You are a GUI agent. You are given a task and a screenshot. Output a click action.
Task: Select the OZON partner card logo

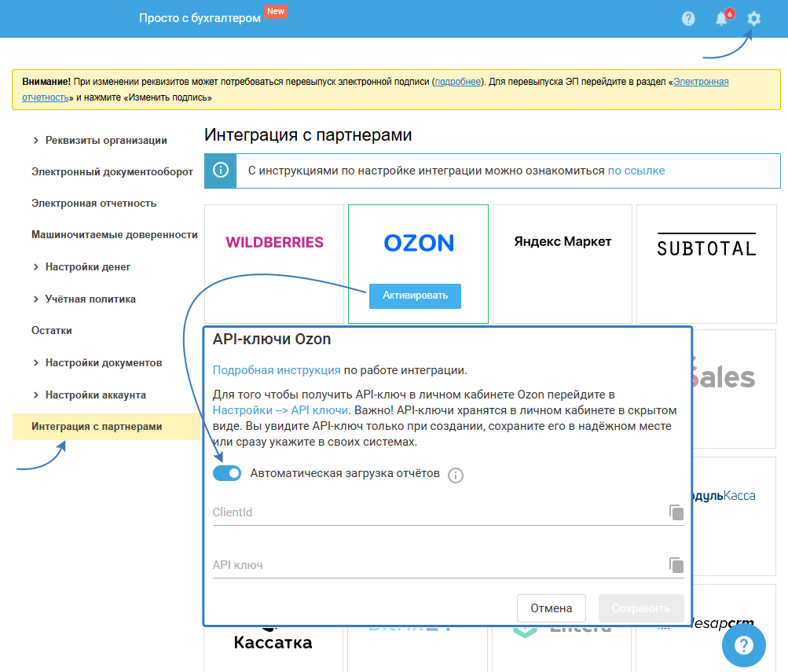click(419, 244)
